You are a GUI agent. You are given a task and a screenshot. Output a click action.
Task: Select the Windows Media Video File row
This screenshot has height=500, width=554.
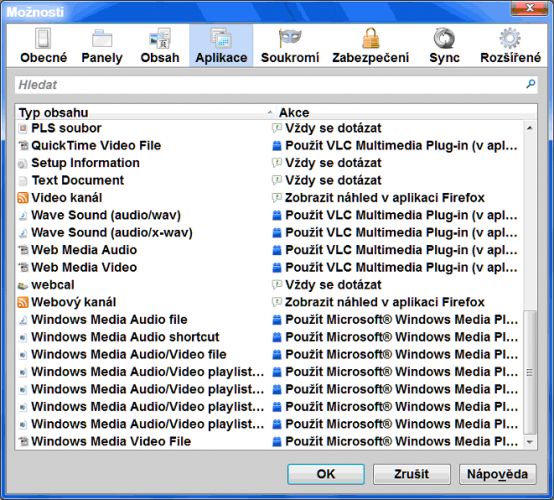click(x=269, y=441)
